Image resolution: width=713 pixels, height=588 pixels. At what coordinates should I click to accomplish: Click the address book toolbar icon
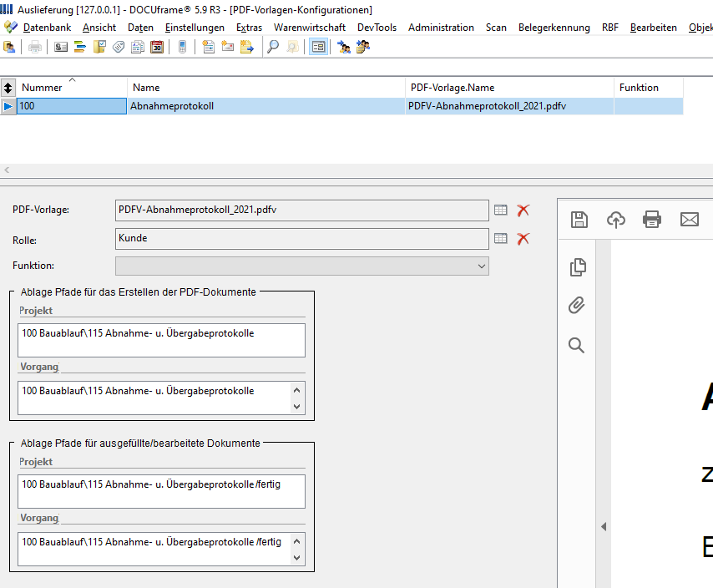point(9,47)
